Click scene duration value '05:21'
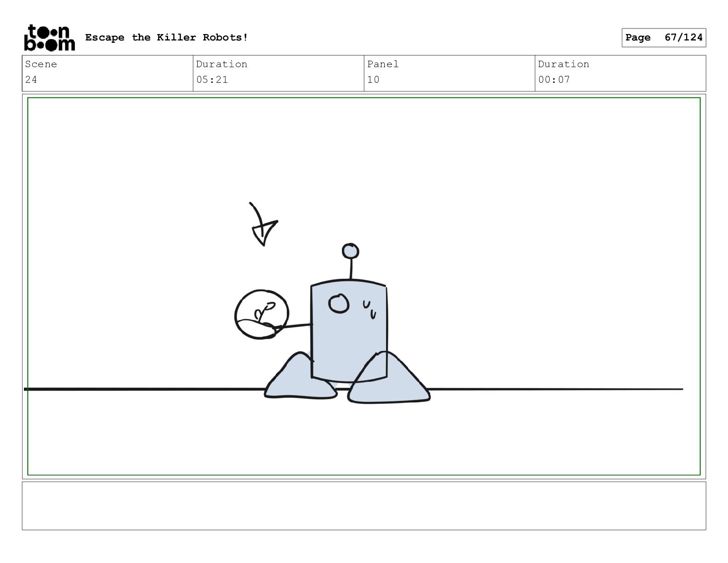This screenshot has height=563, width=728. click(x=212, y=80)
